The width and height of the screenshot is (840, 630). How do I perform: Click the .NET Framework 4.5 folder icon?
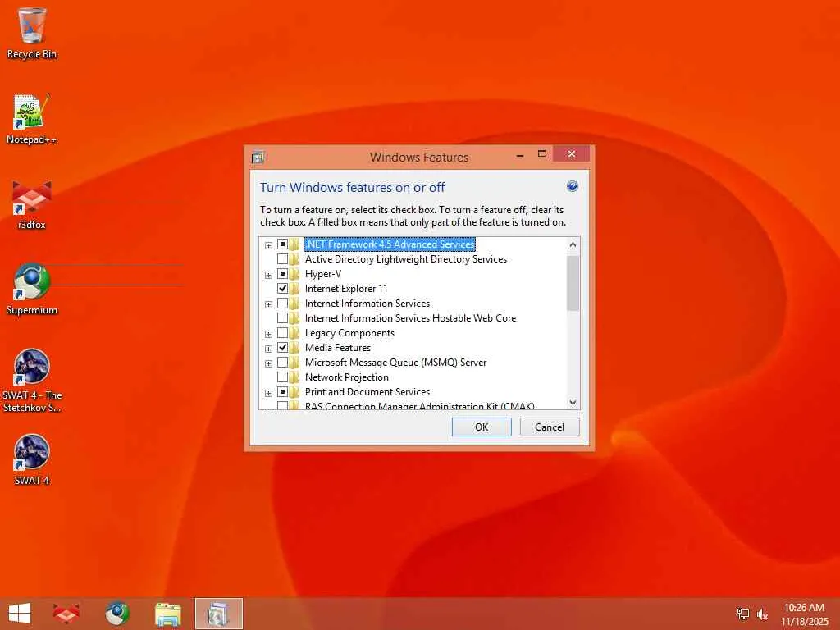(x=294, y=244)
